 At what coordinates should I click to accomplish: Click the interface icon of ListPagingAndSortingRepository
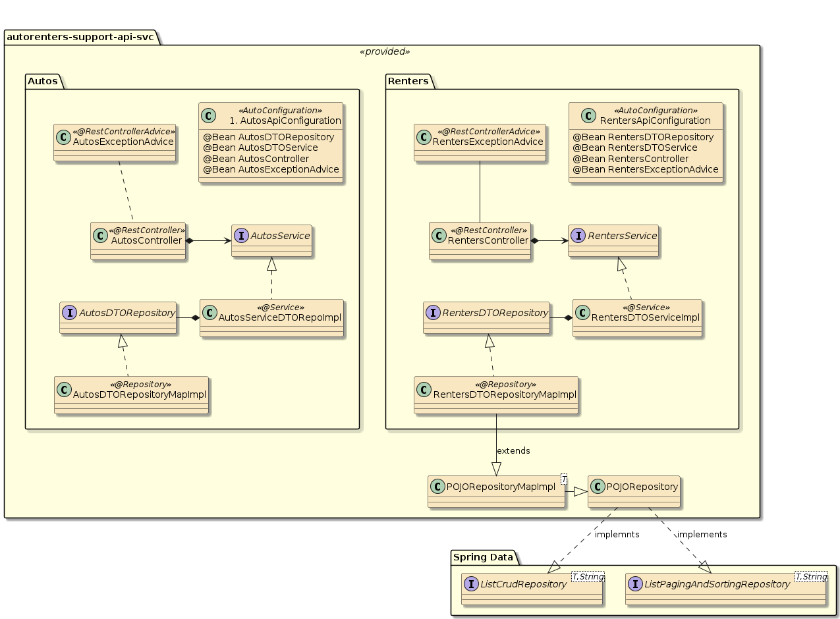(636, 583)
